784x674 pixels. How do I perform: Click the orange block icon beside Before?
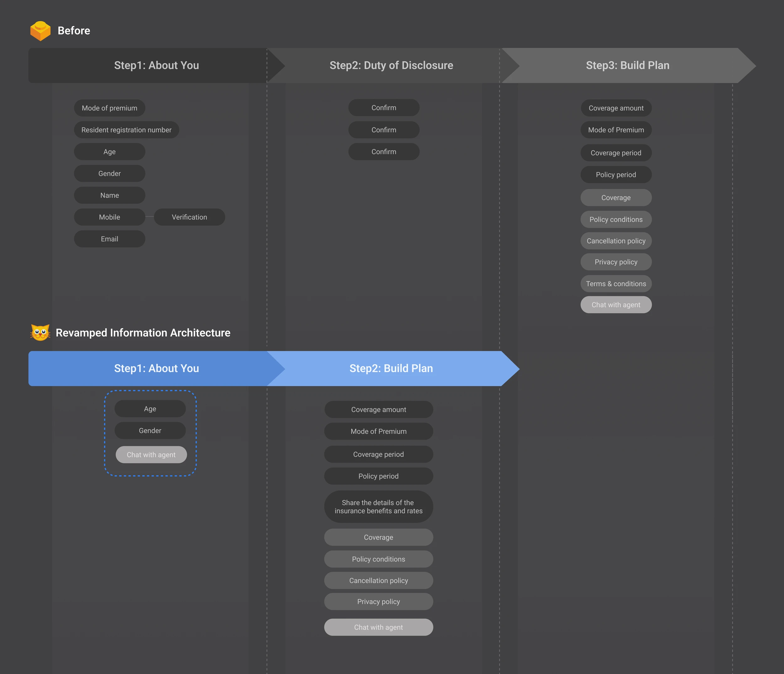pos(40,31)
